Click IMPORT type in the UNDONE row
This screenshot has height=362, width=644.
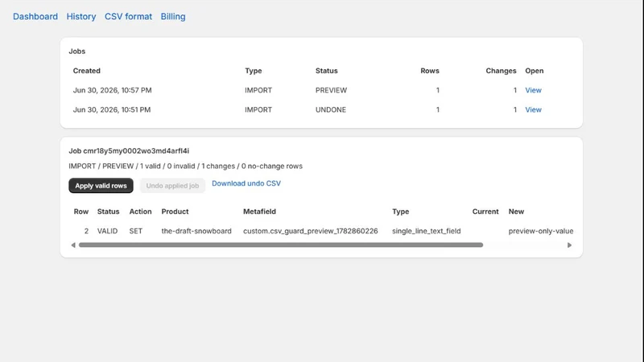(258, 109)
